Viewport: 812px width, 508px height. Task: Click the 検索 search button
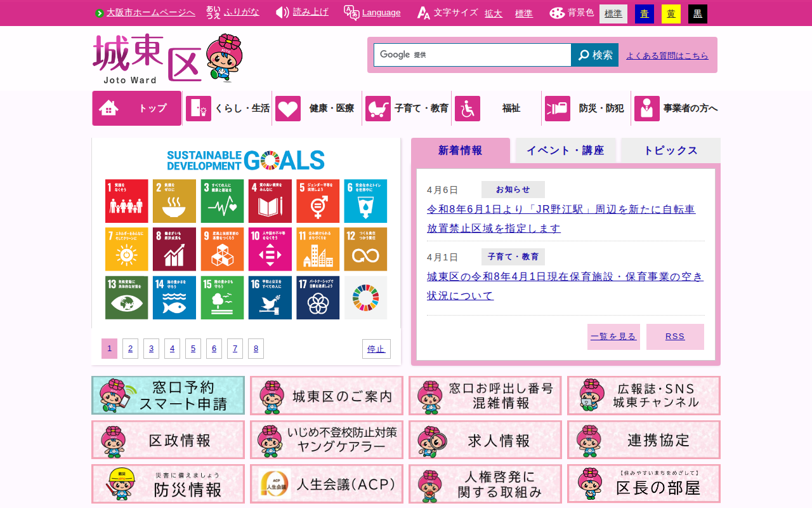595,55
